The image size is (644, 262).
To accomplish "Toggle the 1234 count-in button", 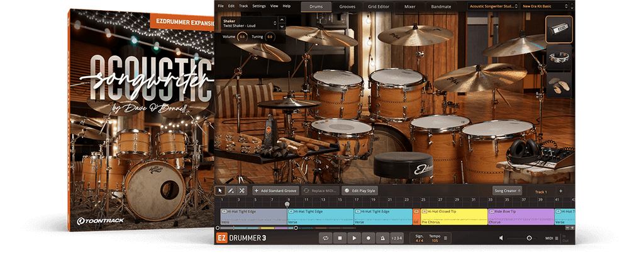I will tap(396, 237).
